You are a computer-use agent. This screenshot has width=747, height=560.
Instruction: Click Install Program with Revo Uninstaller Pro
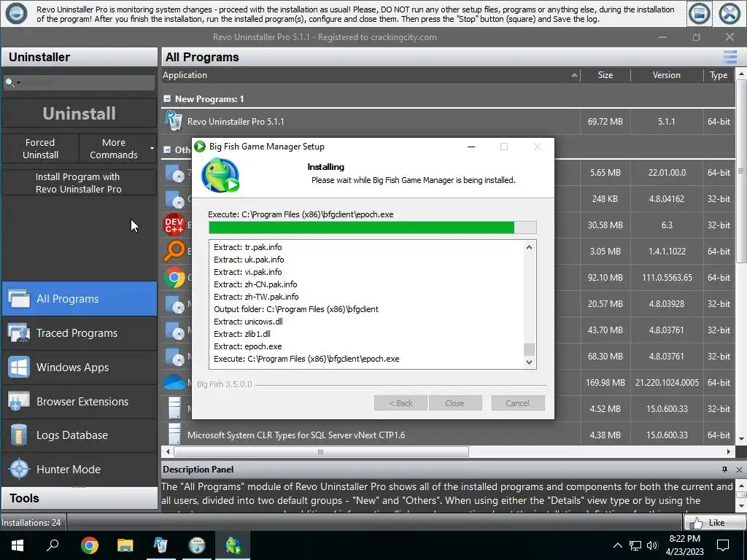point(79,183)
